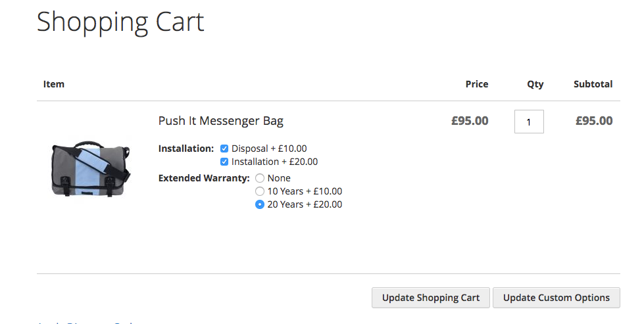Screen dimensions: 644x324
Task: Click the Update Custom Options button
Action: 556,298
